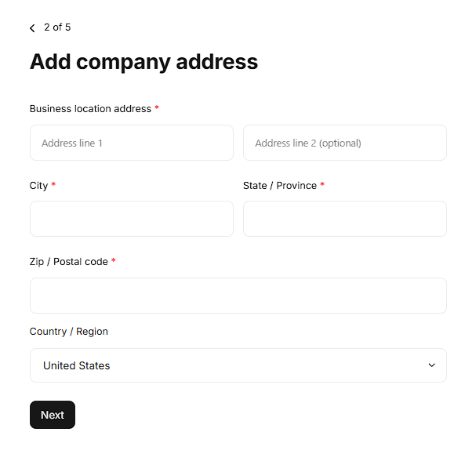Click the "Country / Region" label
This screenshot has width=476, height=454.
pyautogui.click(x=69, y=332)
